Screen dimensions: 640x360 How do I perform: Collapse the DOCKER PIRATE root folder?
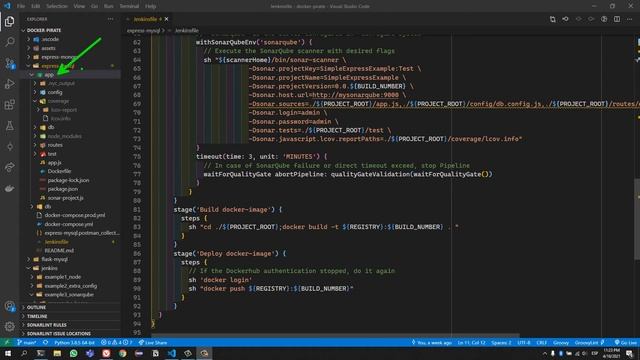(44, 30)
